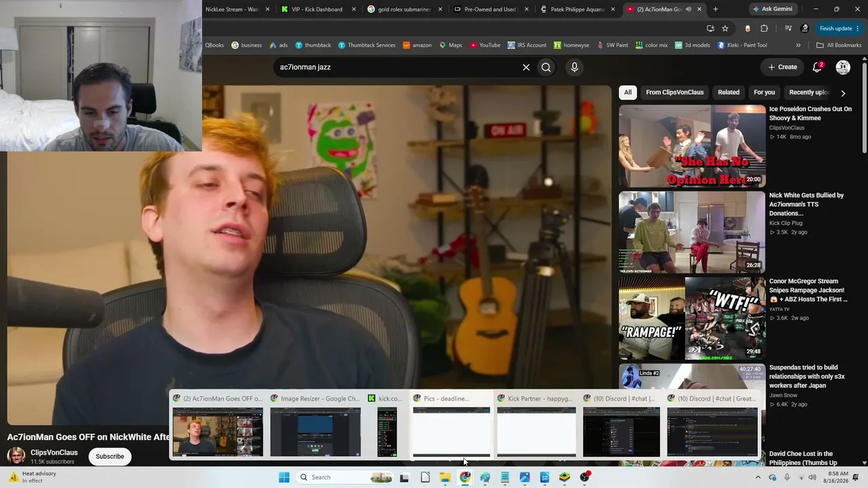
Task: Mute the Ac7ionMan tab audio icon
Action: [x=688, y=9]
